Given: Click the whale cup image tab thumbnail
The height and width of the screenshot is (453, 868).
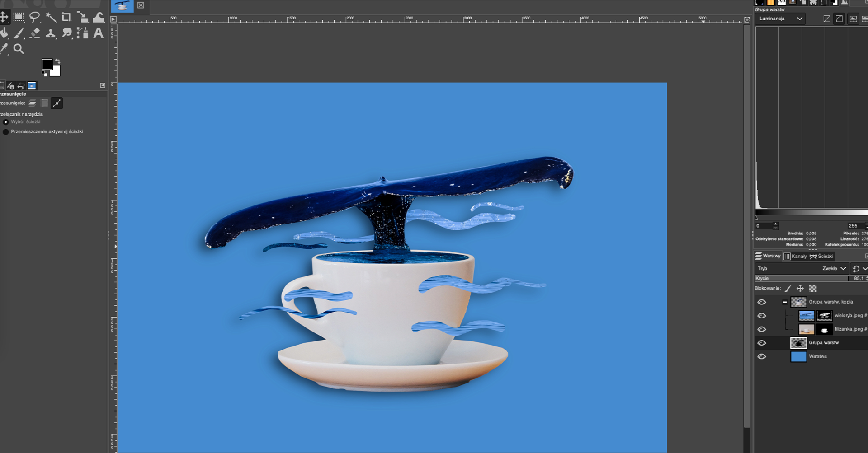Looking at the screenshot, I should point(122,6).
